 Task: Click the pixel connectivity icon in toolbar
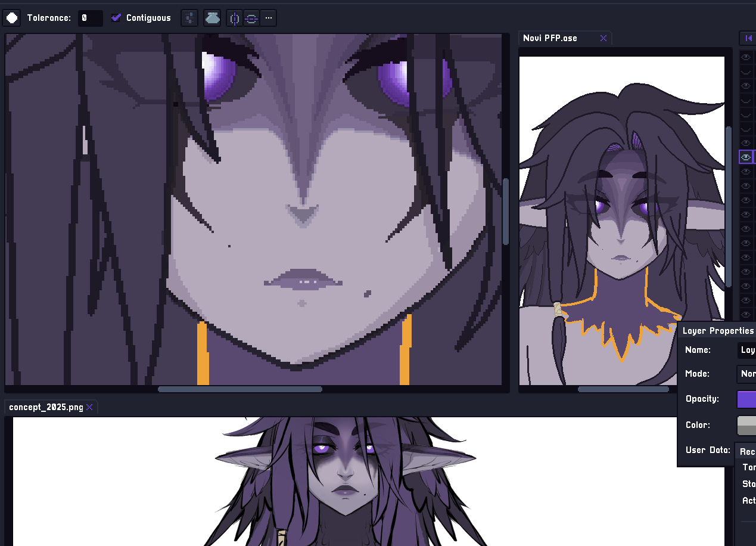coord(189,18)
